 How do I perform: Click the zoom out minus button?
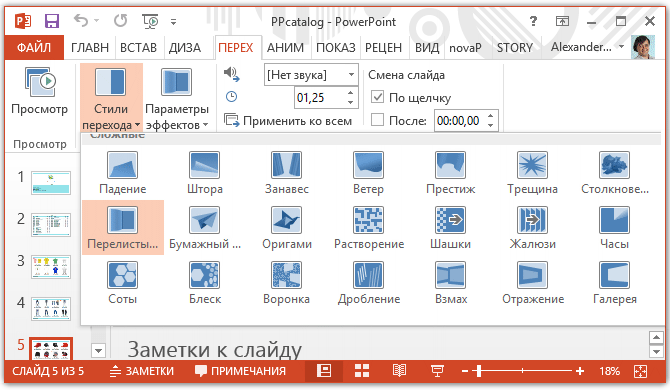point(465,371)
